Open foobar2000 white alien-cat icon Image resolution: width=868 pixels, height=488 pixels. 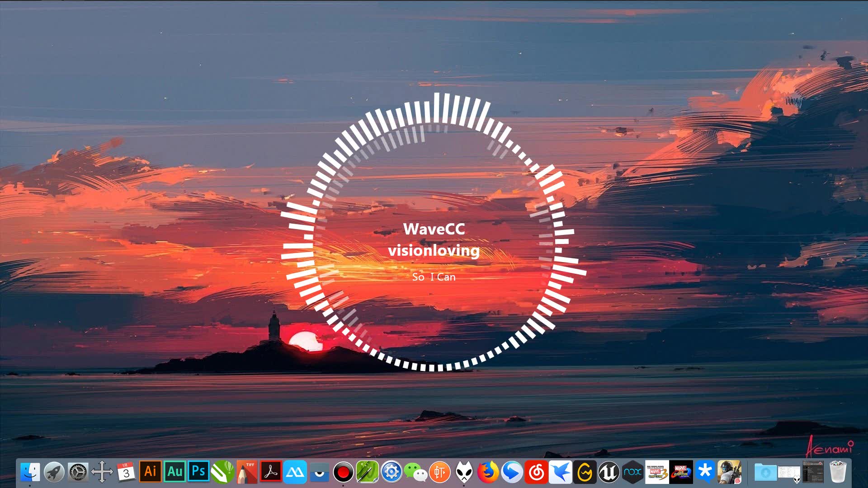click(x=464, y=473)
